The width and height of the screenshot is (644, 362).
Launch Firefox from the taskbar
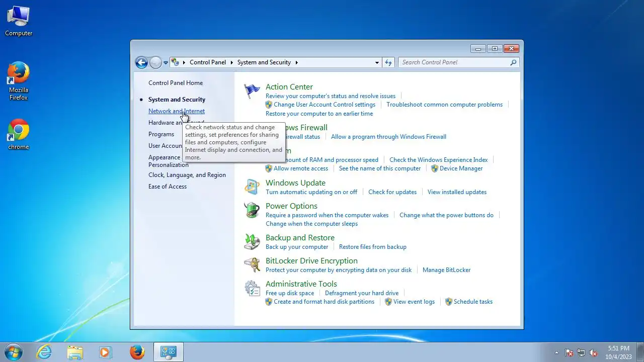pyautogui.click(x=137, y=352)
